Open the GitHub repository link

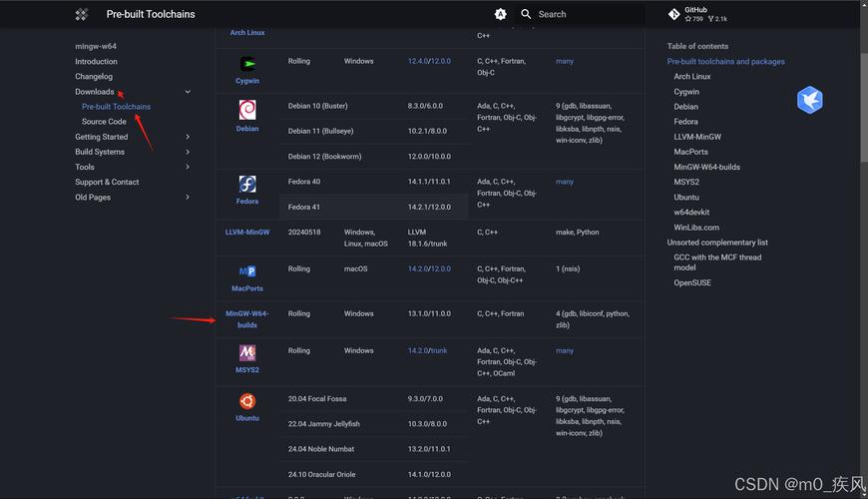pos(698,14)
